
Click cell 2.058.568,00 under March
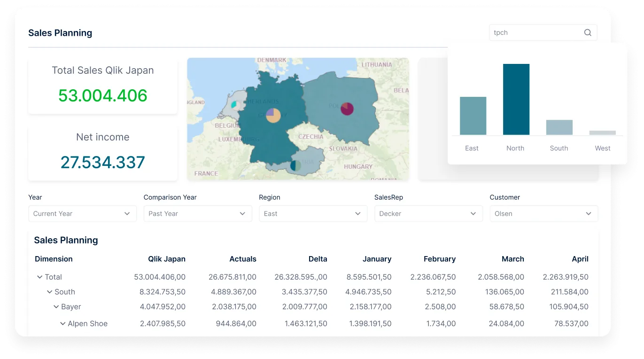pos(501,277)
